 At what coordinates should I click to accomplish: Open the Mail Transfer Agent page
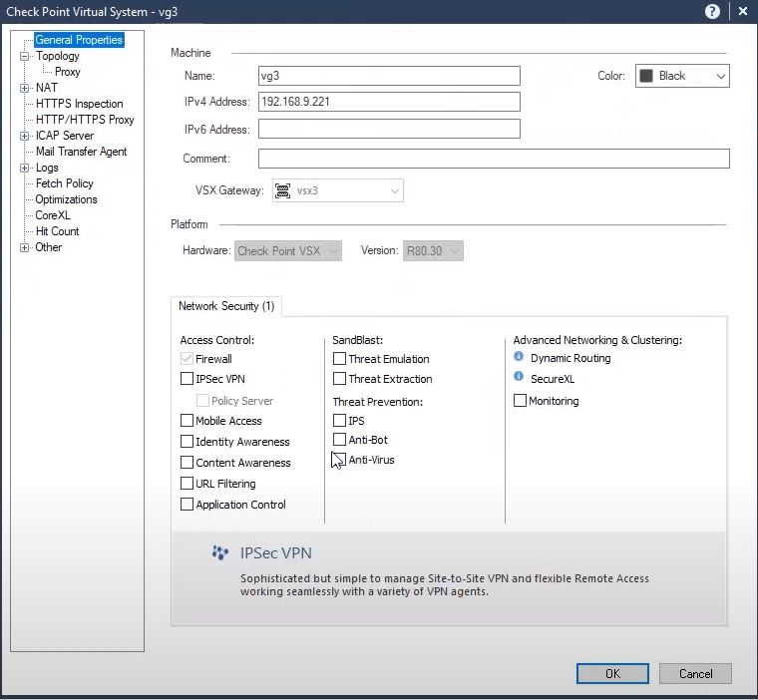[x=81, y=152]
